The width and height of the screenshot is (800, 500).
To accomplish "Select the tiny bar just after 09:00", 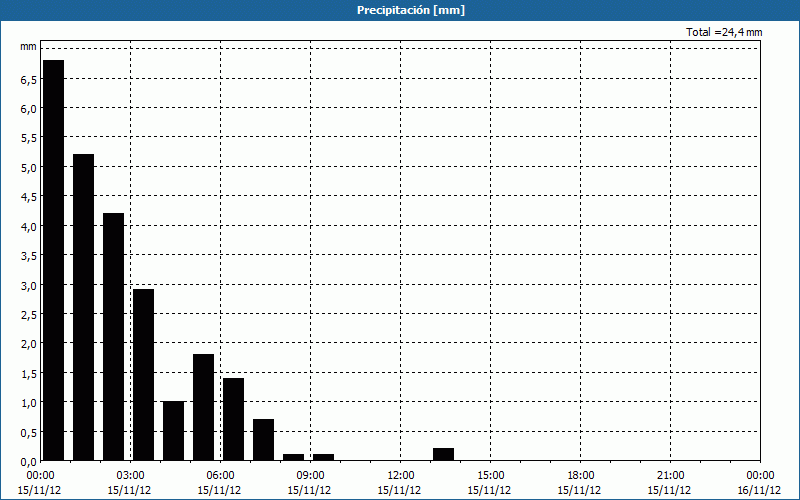I will (x=323, y=457).
